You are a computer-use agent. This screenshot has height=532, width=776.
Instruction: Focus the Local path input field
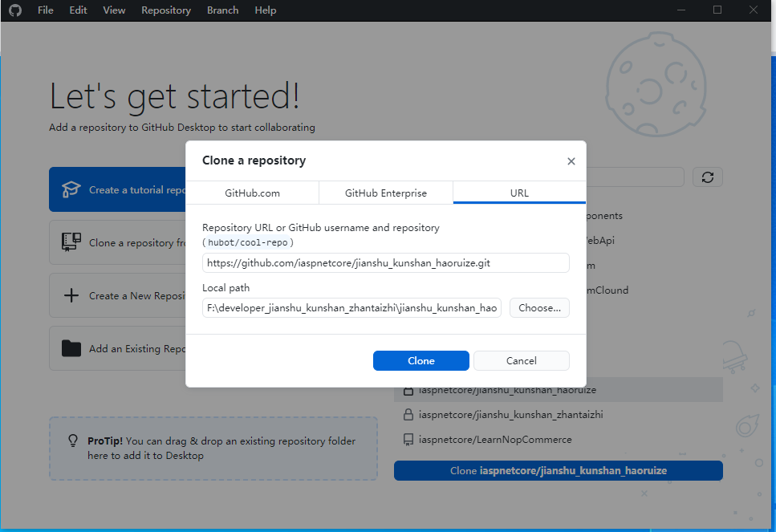coord(351,308)
